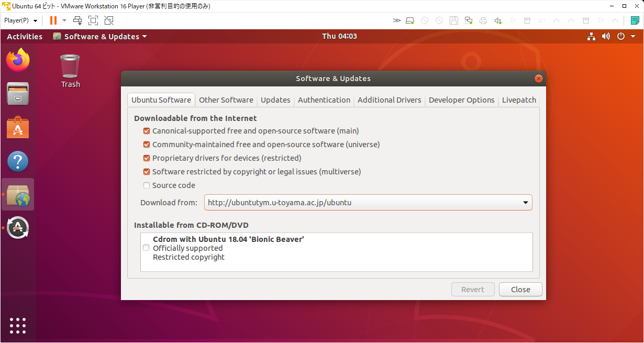Image resolution: width=644 pixels, height=343 pixels.
Task: Click the VMware hard disk device icon
Action: [x=410, y=20]
